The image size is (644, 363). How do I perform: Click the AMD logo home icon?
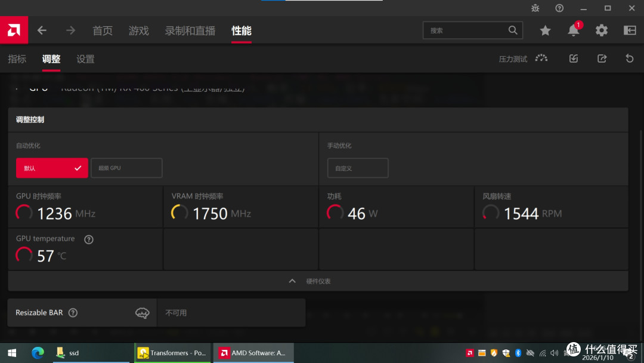[x=14, y=30]
